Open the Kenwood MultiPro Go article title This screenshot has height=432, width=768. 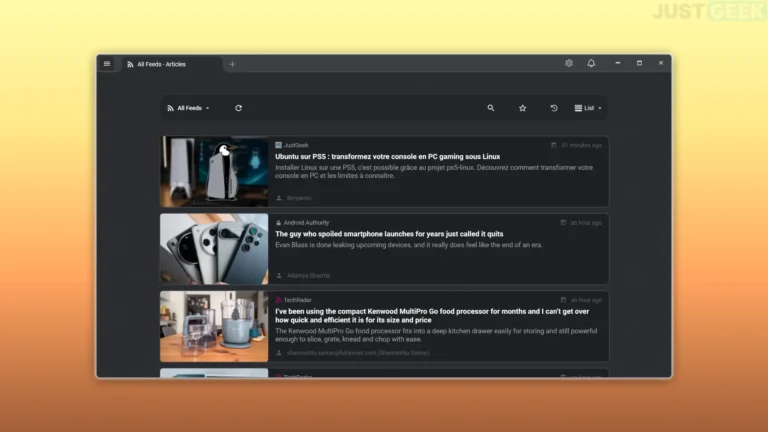(432, 316)
